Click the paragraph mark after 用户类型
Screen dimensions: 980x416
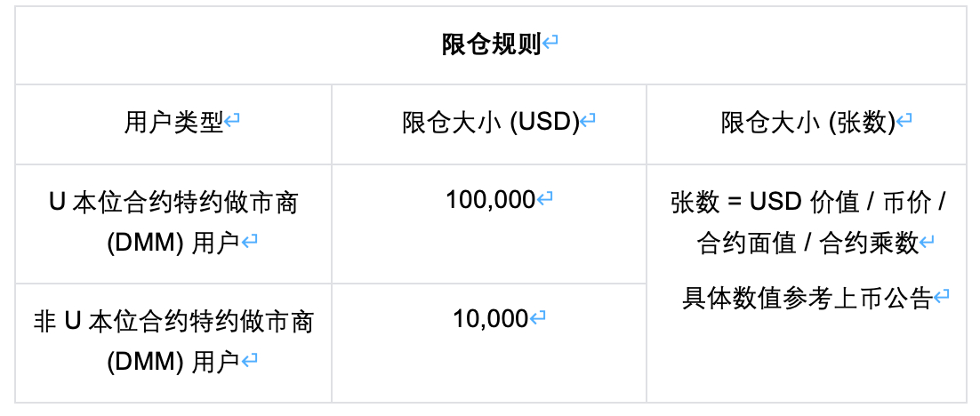(232, 120)
